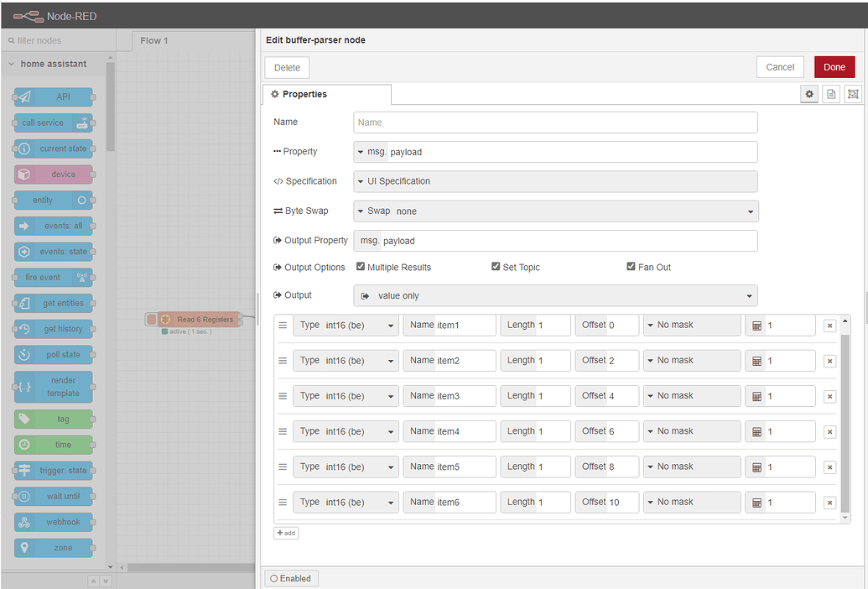
Task: Select the get history palette node
Action: (x=54, y=329)
